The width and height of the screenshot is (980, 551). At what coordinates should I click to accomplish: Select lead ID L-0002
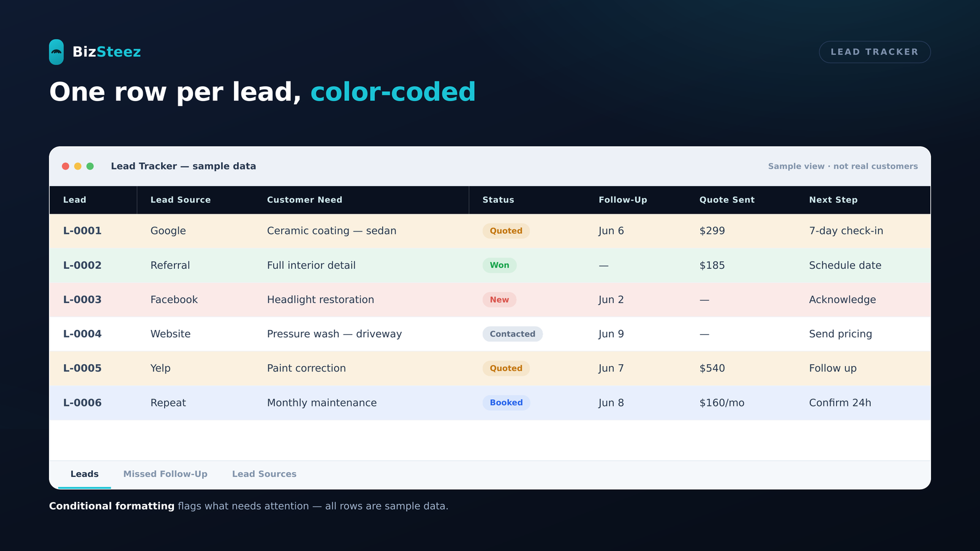point(82,265)
